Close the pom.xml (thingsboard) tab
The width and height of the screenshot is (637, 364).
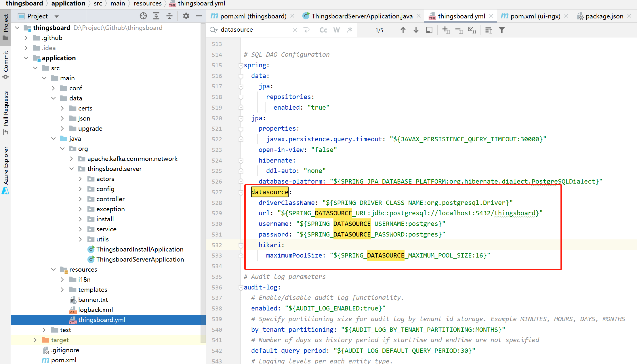[x=292, y=16]
